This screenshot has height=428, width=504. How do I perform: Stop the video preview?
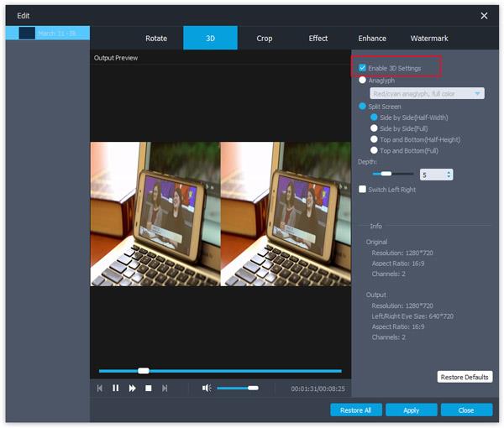[x=148, y=389]
